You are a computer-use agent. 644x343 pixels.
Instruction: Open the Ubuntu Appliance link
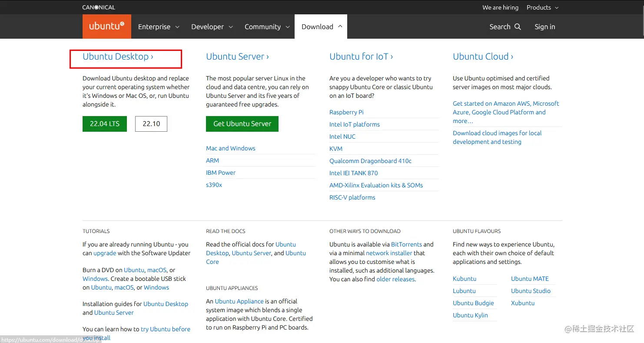[239, 301]
